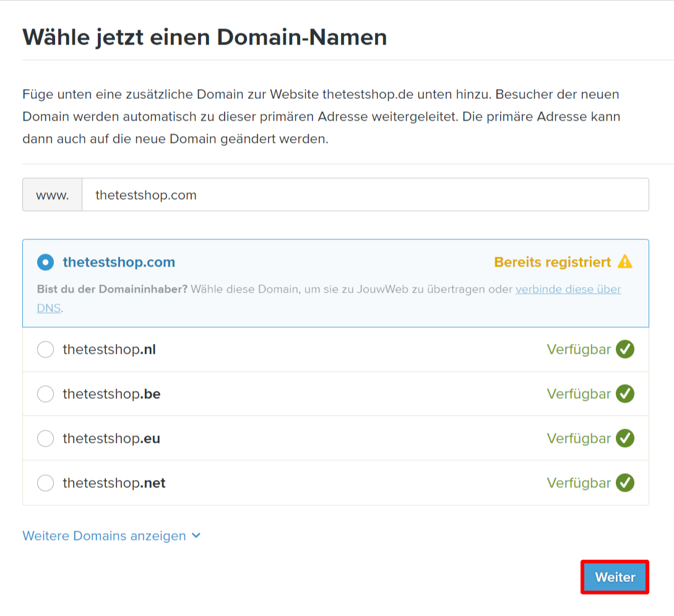Select the thetestshop.be radio button

(45, 394)
